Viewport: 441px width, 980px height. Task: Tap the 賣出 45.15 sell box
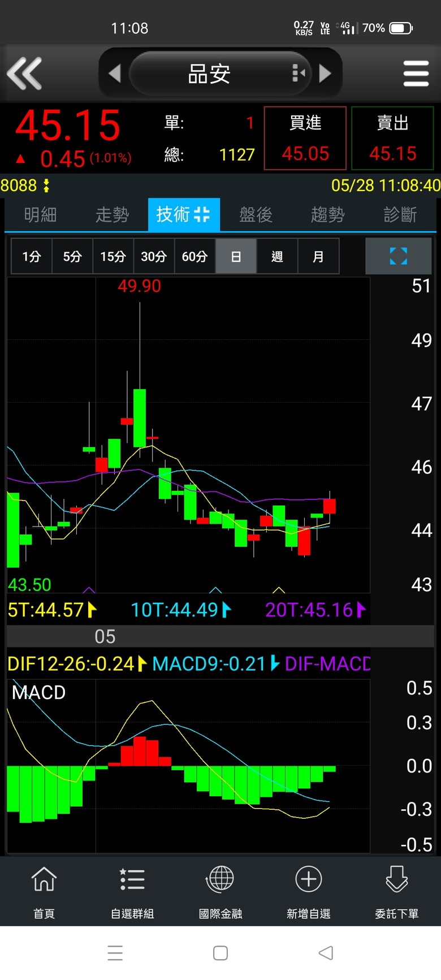click(x=392, y=138)
